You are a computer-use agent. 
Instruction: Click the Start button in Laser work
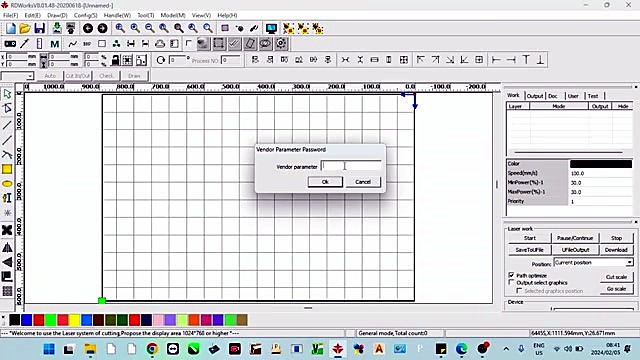click(x=529, y=238)
